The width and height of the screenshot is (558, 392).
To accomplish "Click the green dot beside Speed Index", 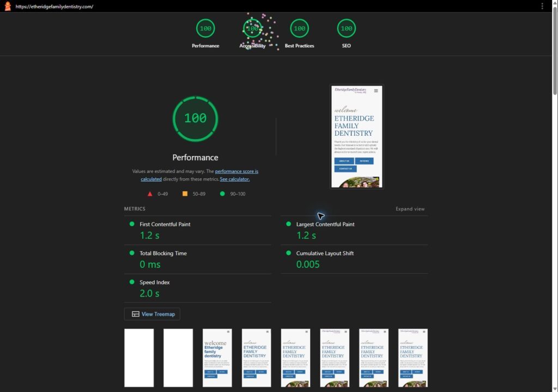I will tap(132, 282).
